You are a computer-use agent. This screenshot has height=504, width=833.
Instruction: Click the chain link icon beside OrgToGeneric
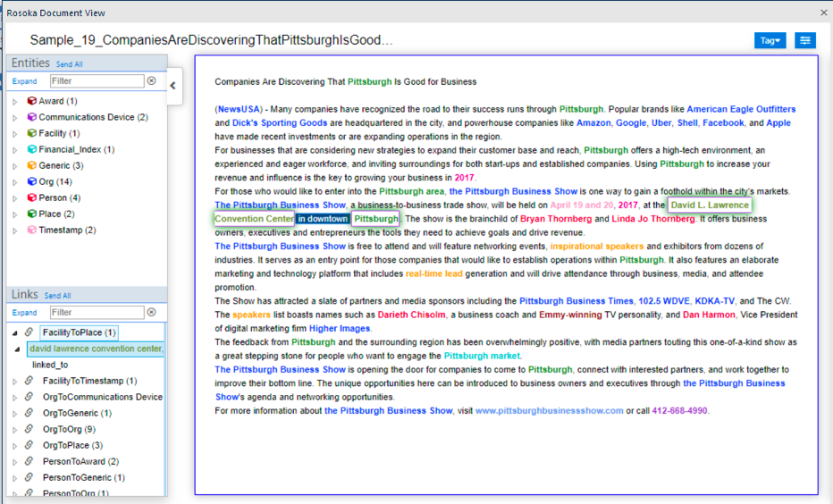(29, 413)
